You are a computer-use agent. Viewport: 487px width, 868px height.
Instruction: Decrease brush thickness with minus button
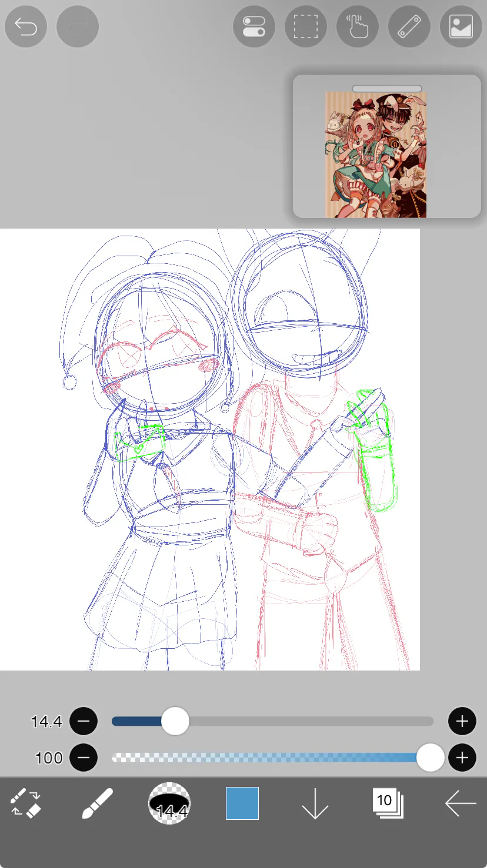(84, 721)
